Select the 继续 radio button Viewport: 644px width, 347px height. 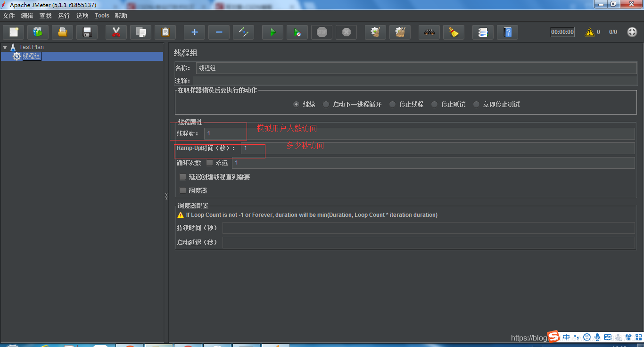[x=296, y=104]
